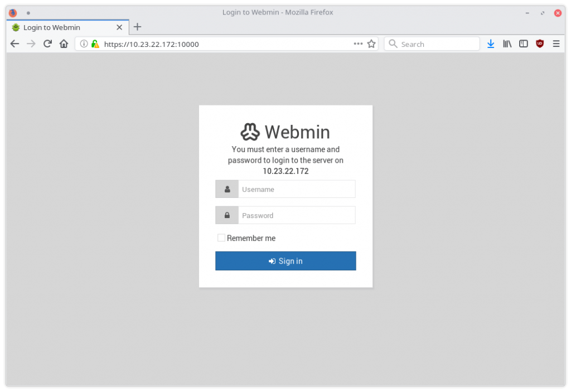Open the Firefox home page icon
This screenshot has height=392, width=571.
point(64,43)
